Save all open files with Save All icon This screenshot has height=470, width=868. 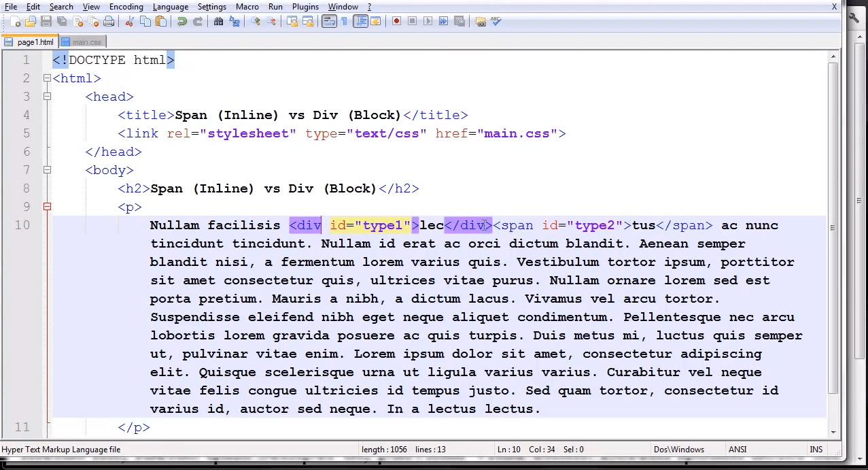[x=63, y=21]
